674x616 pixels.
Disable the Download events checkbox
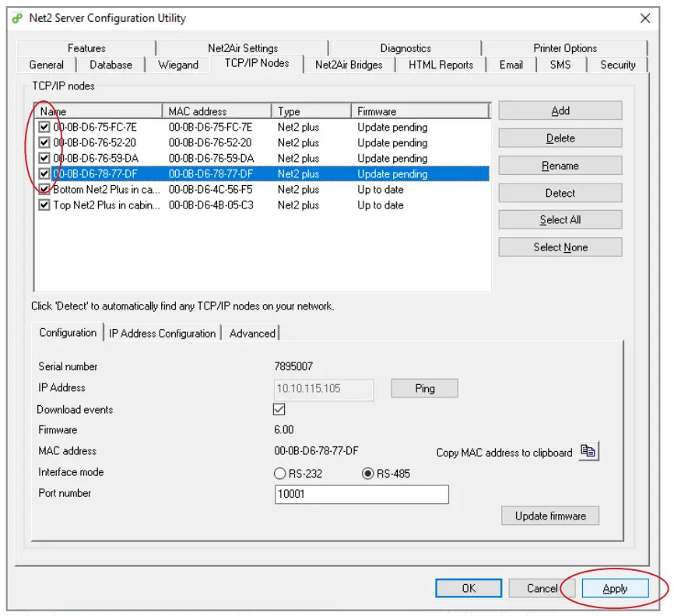pyautogui.click(x=279, y=409)
